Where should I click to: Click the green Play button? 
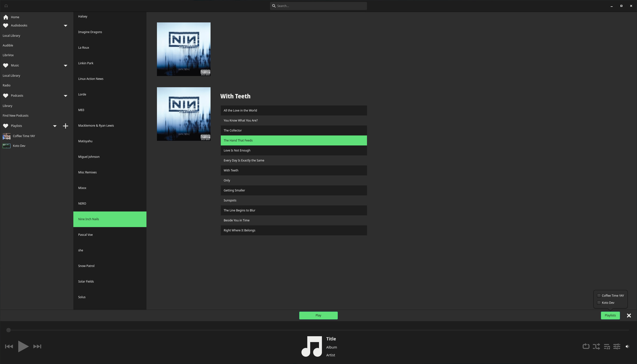coord(318,316)
